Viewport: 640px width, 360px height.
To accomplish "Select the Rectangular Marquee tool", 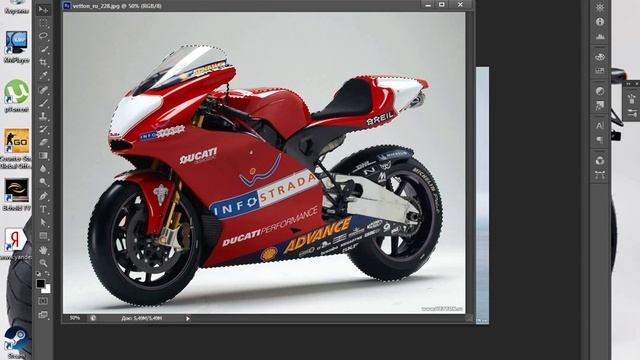I will [43, 23].
